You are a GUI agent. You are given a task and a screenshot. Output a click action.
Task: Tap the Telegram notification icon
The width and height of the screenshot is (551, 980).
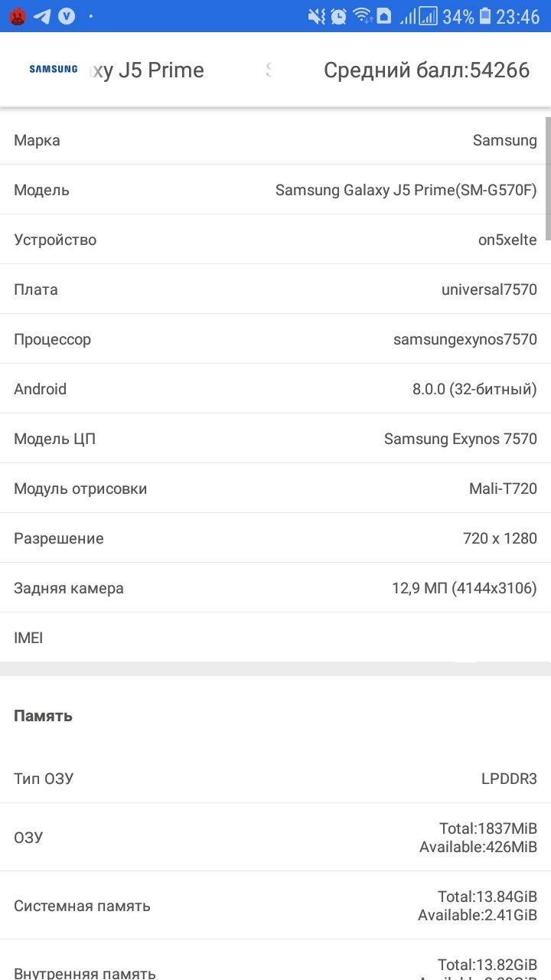pos(42,16)
